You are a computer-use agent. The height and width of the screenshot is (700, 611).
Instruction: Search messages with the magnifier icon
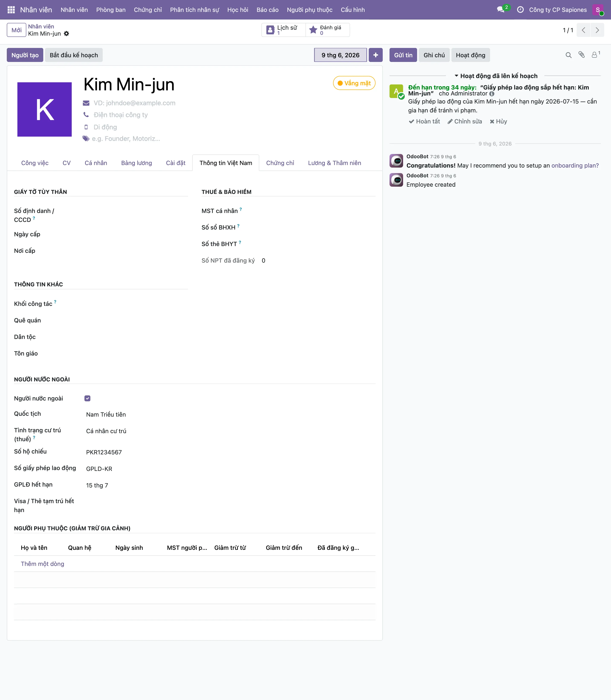tap(568, 55)
